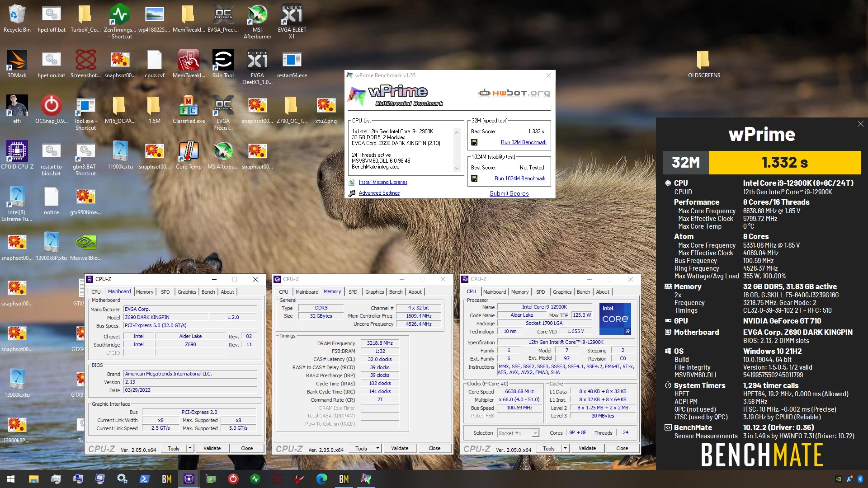This screenshot has width=868, height=488.
Task: Click the Z690 DARK KINGPIN model field
Action: [x=166, y=317]
